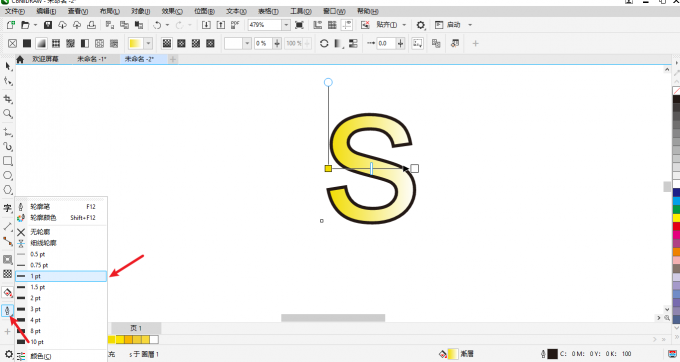Click the New document icon
This screenshot has height=362, width=680.
[x=11, y=25]
